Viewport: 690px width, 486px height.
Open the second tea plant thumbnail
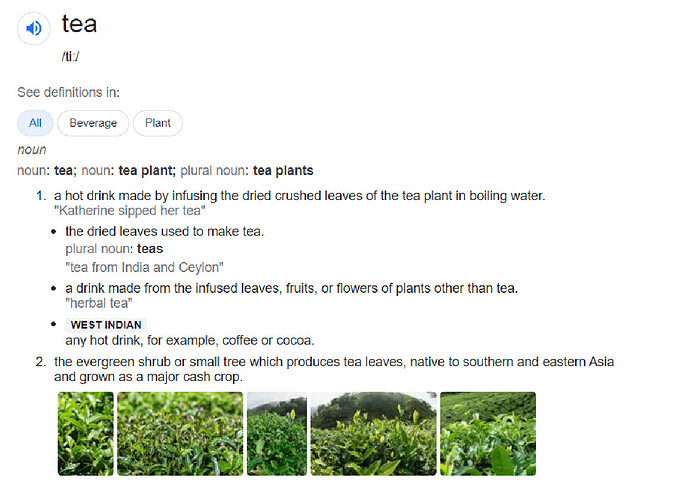pos(180,433)
